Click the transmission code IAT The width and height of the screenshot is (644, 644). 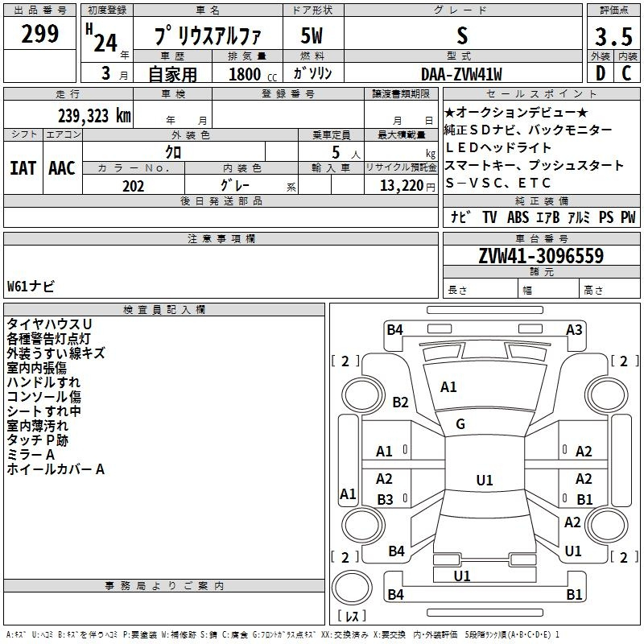[23, 168]
